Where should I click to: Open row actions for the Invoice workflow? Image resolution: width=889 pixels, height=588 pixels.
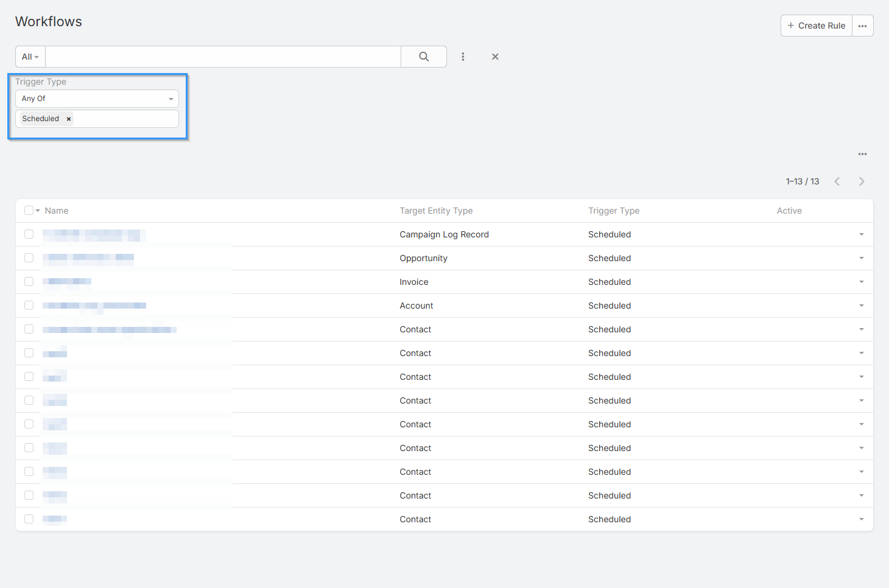coord(861,282)
